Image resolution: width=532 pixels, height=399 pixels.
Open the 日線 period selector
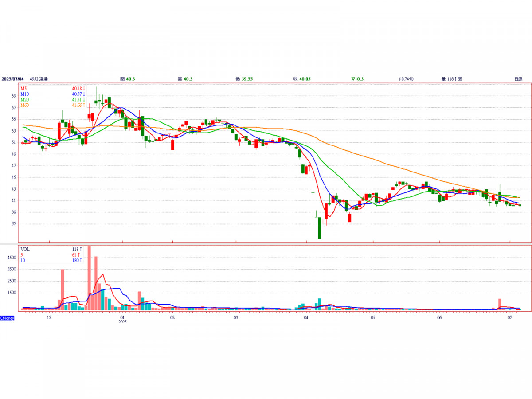(x=518, y=79)
